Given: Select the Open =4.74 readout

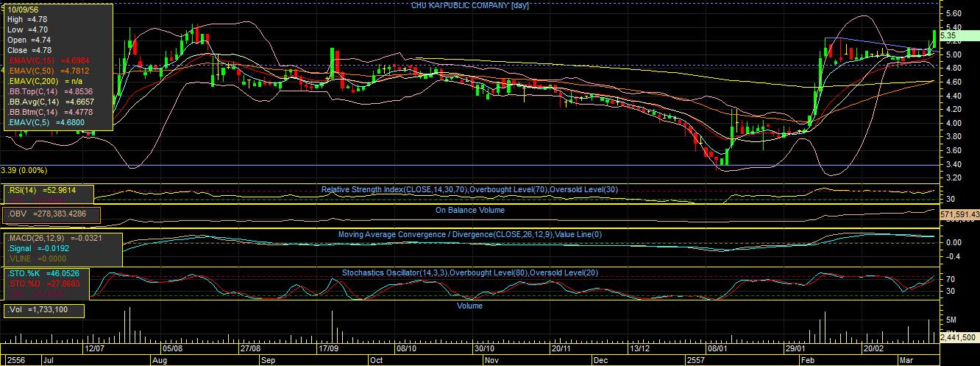Looking at the screenshot, I should pos(29,40).
